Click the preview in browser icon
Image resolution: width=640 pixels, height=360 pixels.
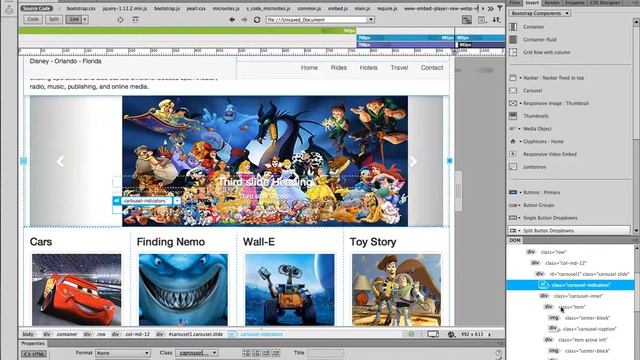482,20
